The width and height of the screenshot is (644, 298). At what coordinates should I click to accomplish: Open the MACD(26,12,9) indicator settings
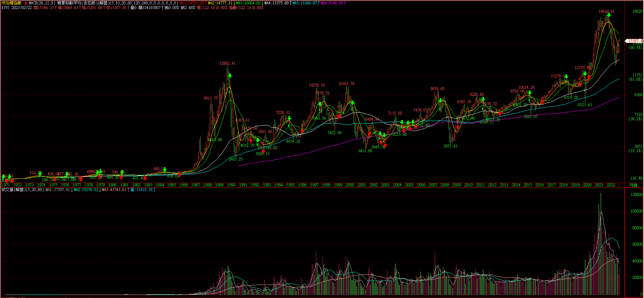(42, 3)
